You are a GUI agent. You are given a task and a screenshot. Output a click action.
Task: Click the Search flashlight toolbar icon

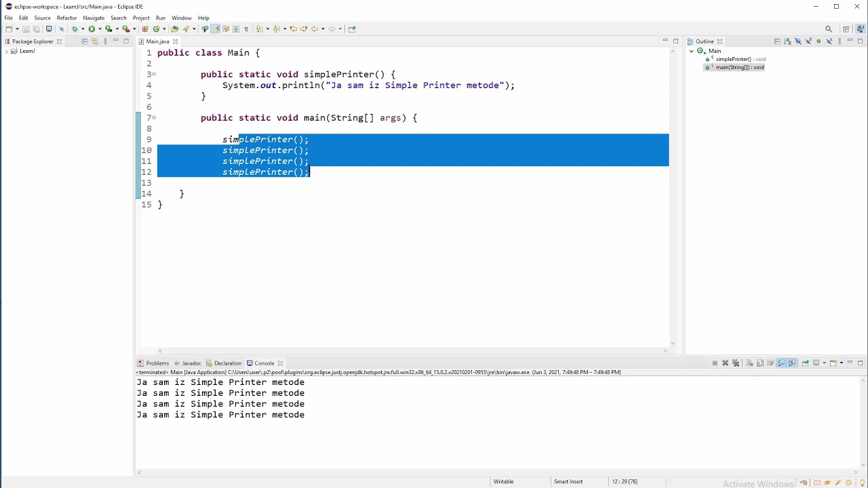[x=185, y=29]
